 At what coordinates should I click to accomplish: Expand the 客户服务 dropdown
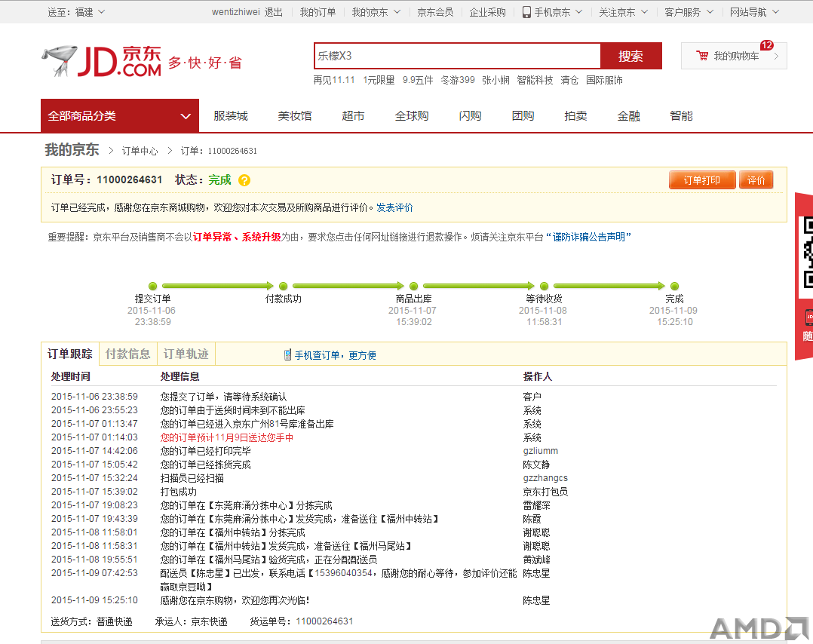(x=689, y=12)
